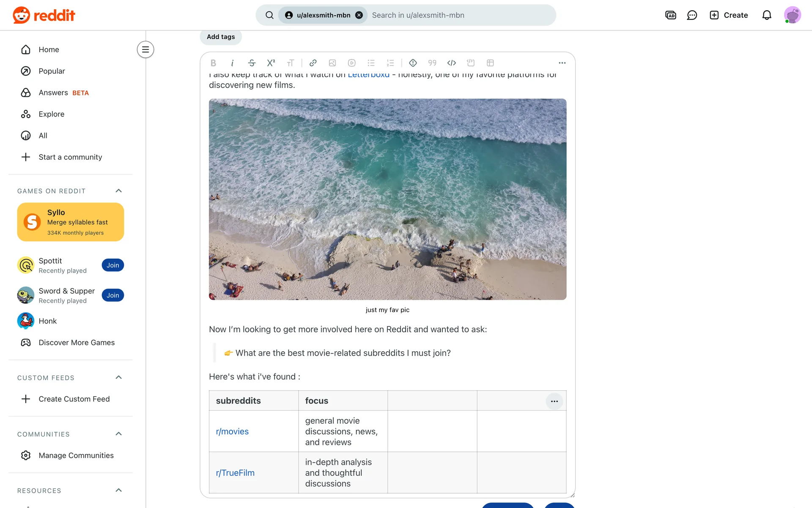812x508 pixels.
Task: Open Popular in the sidebar
Action: tap(52, 71)
